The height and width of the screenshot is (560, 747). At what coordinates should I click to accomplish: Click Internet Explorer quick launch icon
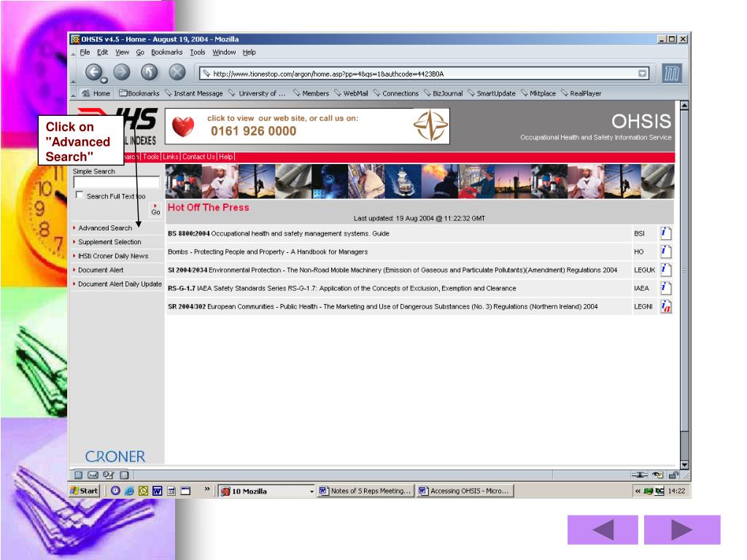[128, 491]
